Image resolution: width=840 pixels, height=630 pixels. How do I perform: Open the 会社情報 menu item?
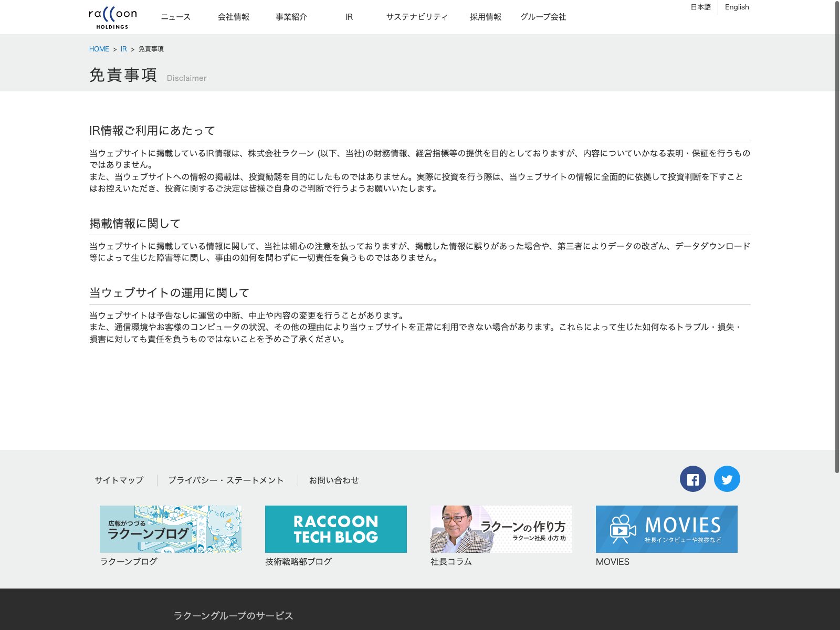234,17
